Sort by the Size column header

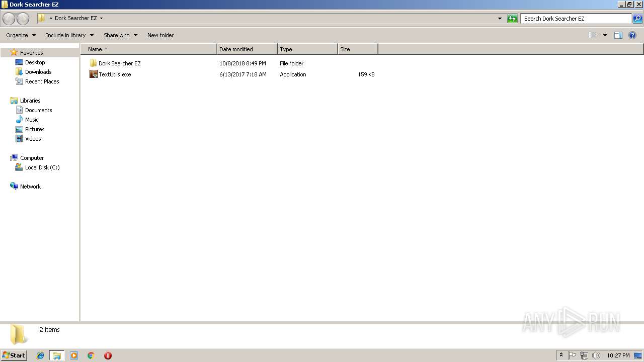click(358, 49)
